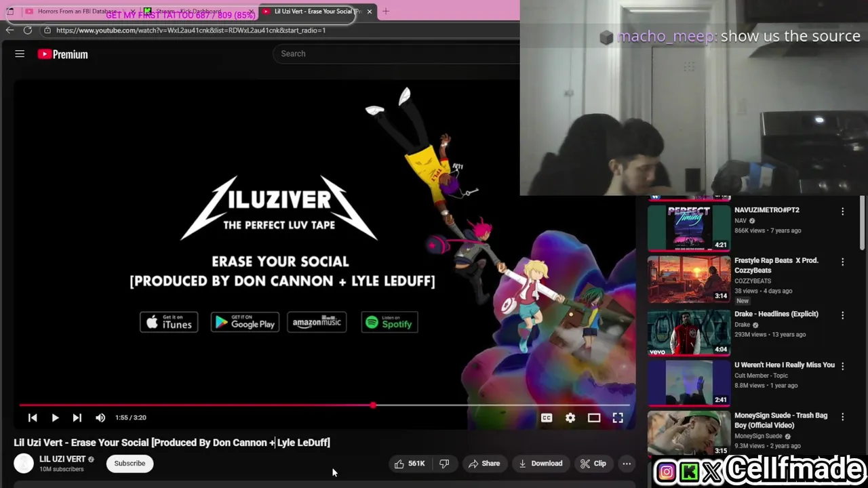Screen dimensions: 868x488
Task: Open COZZYBEATS channel name link
Action: (753, 281)
